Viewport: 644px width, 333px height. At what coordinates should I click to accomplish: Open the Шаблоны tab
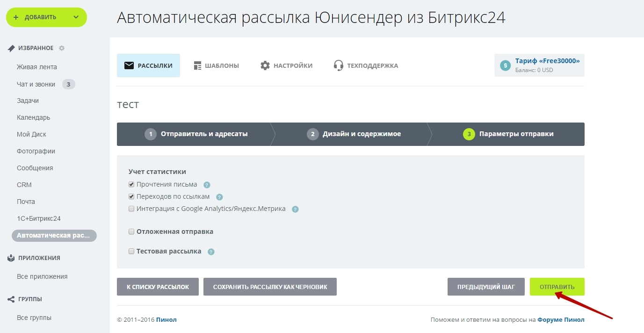click(216, 65)
